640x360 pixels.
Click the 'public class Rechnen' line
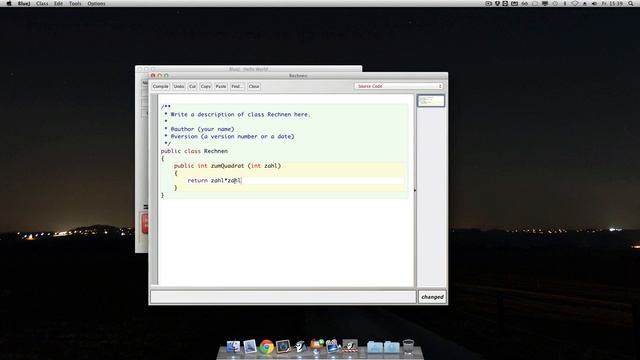coord(194,151)
